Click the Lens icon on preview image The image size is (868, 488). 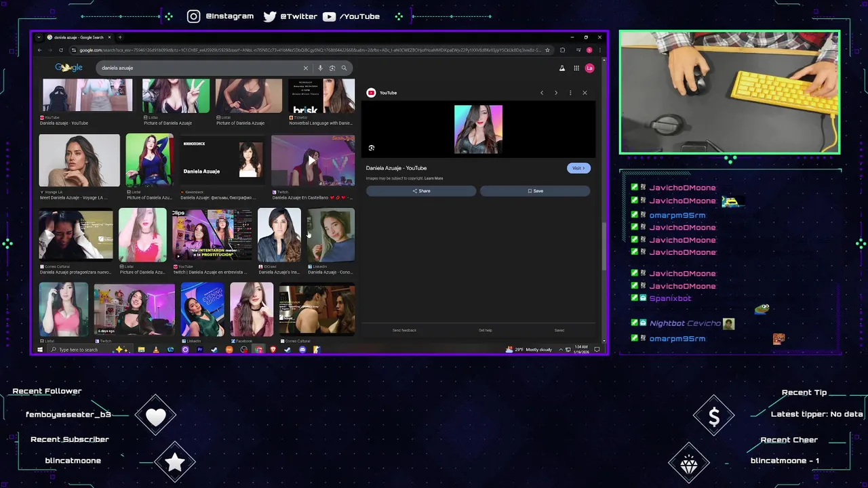click(371, 148)
